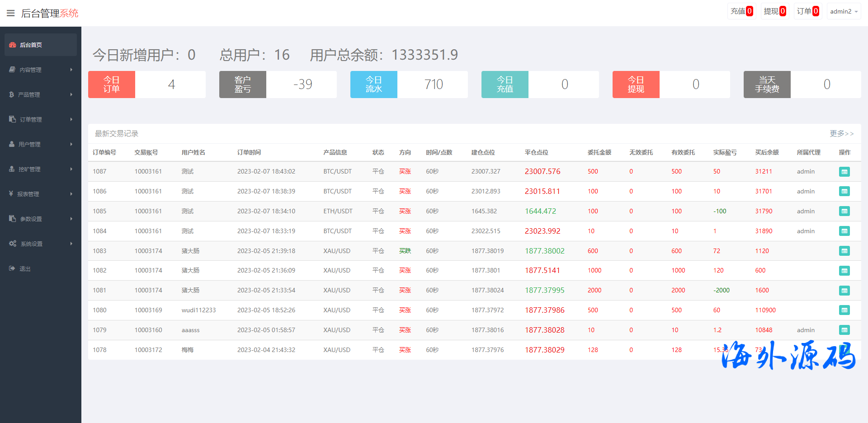Image resolution: width=868 pixels, height=423 pixels.
Task: Click the gears icon for 系统设置
Action: [13, 244]
